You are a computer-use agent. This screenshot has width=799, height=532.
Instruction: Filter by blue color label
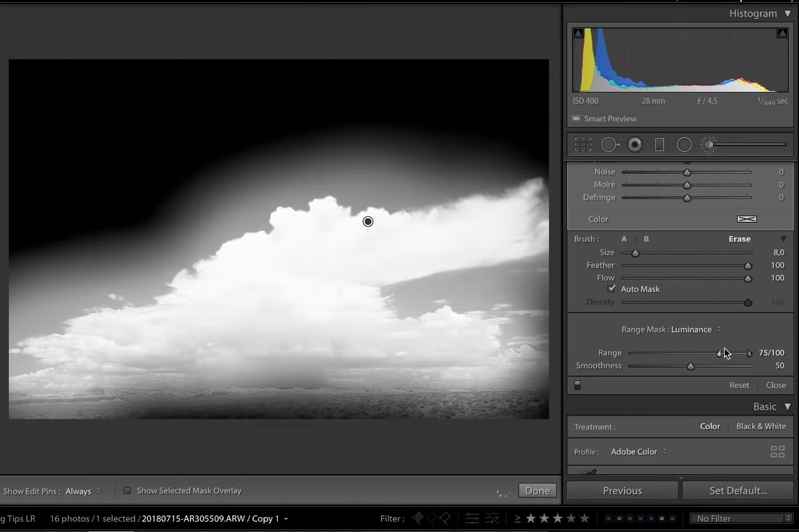pos(640,518)
